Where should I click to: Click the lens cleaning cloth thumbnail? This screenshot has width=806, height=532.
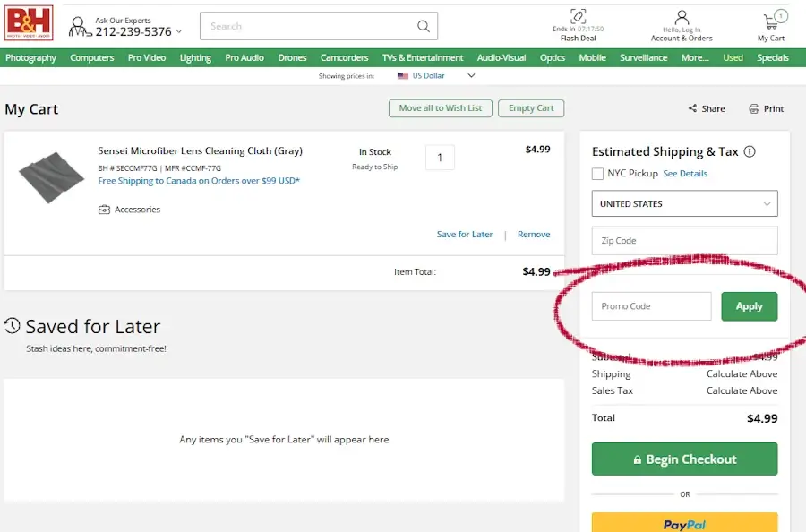50,178
